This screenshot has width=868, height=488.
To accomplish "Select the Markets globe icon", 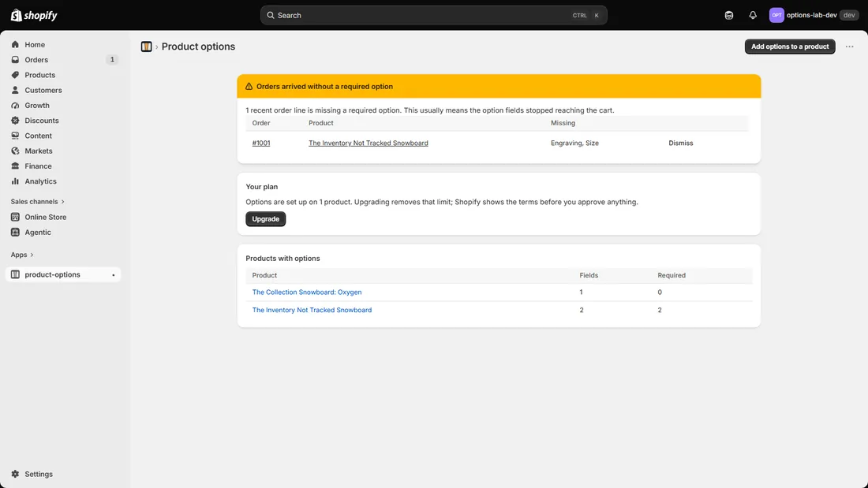I will [15, 151].
